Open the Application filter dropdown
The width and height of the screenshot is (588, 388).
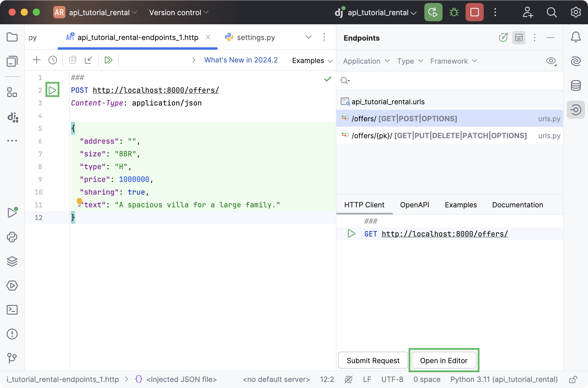(365, 61)
